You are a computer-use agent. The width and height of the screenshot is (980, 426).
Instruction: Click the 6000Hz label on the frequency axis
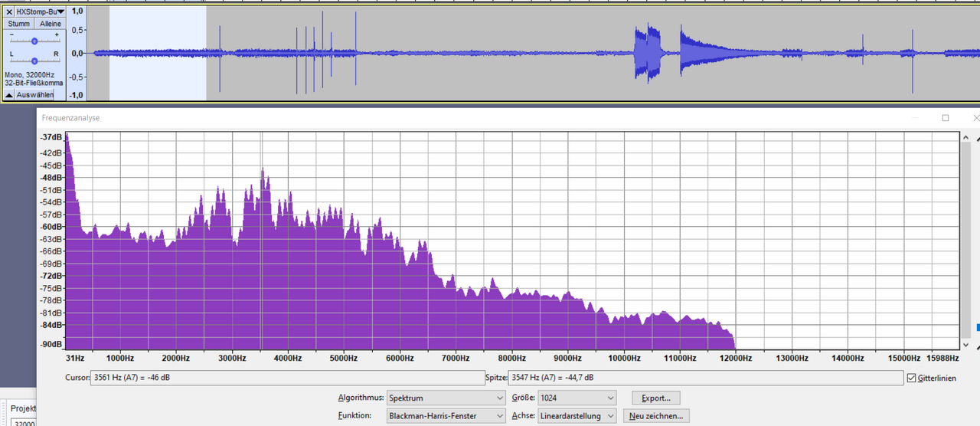[400, 358]
